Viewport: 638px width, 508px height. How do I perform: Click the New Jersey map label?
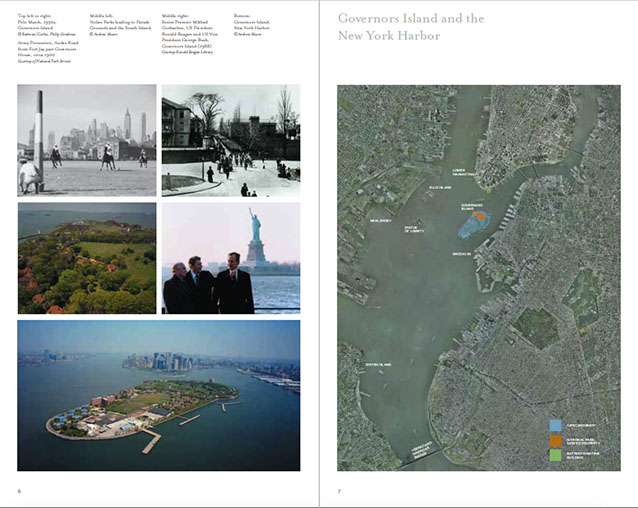pos(381,220)
